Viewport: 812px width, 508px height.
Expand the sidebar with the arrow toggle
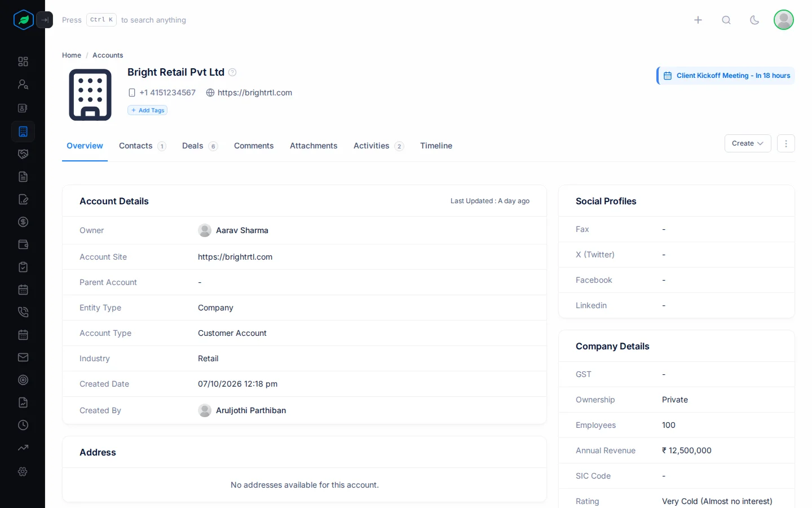(x=45, y=20)
